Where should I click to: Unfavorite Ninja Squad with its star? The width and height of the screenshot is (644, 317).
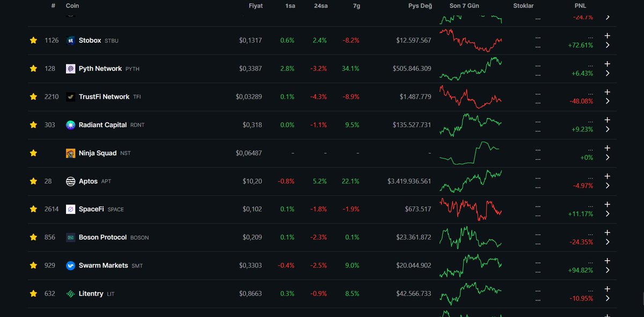coord(33,153)
